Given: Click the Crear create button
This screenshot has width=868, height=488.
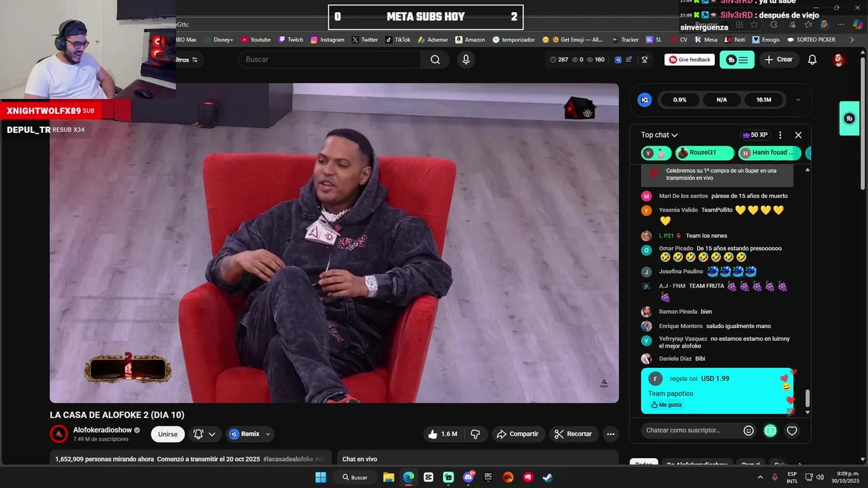Looking at the screenshot, I should click(778, 60).
